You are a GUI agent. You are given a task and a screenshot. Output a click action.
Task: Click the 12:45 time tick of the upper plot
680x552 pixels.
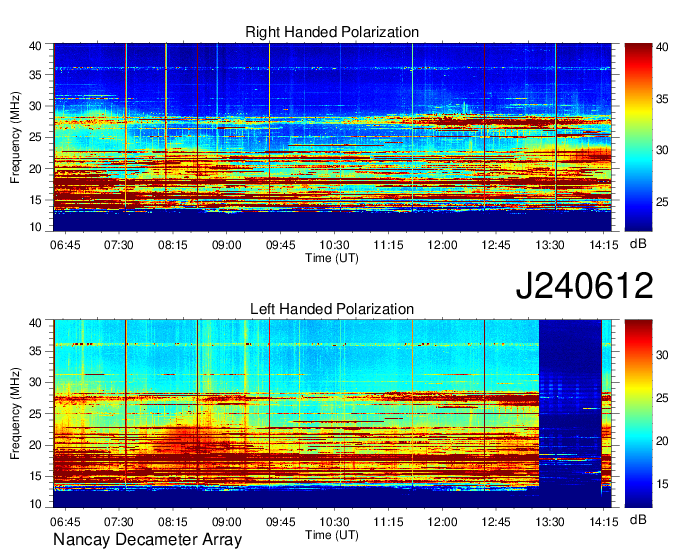(x=496, y=245)
